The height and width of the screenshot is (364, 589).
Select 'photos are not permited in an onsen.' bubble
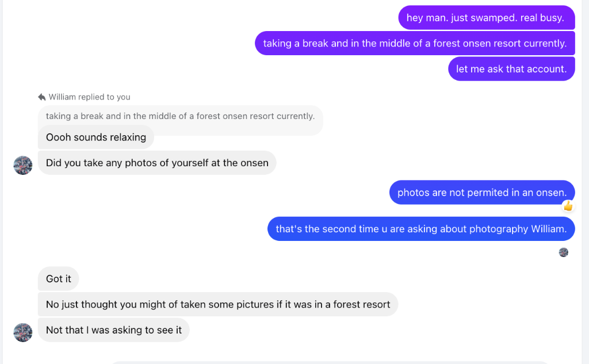pos(482,192)
